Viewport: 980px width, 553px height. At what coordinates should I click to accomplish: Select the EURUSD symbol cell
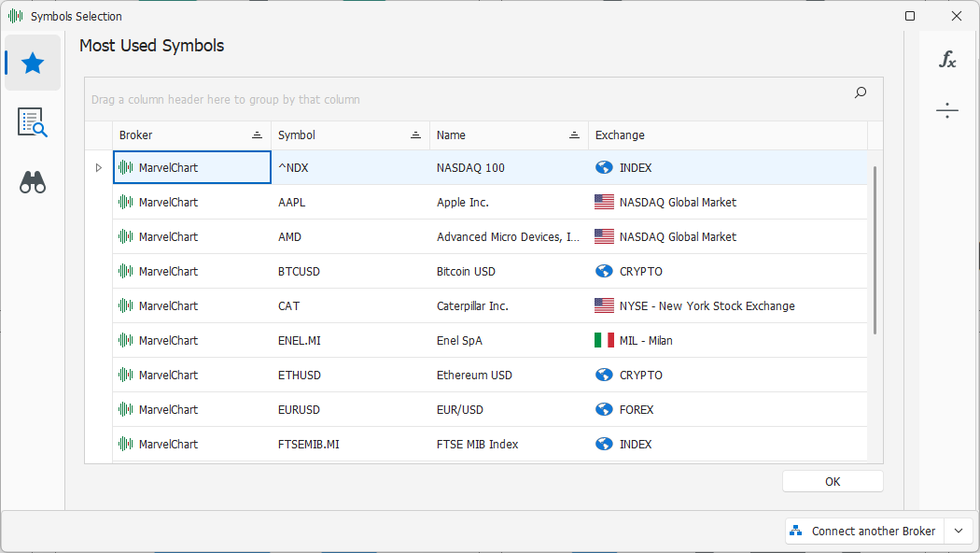click(351, 410)
